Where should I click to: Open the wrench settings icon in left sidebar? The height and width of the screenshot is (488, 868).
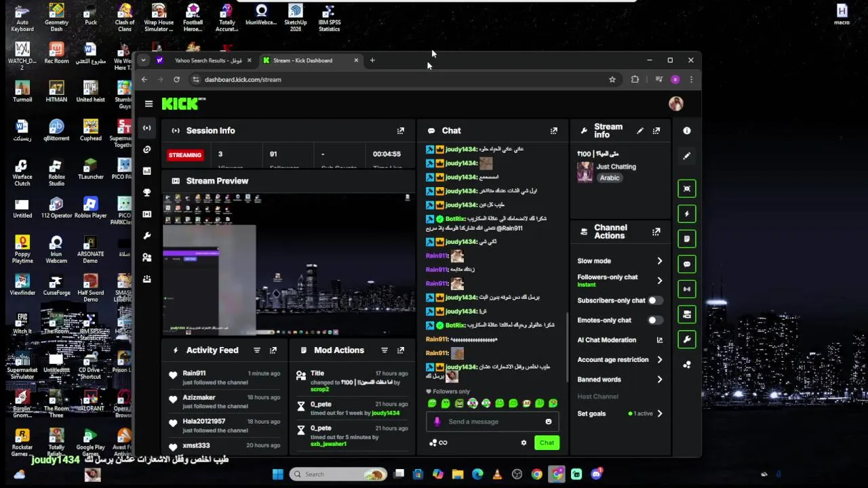click(x=147, y=236)
